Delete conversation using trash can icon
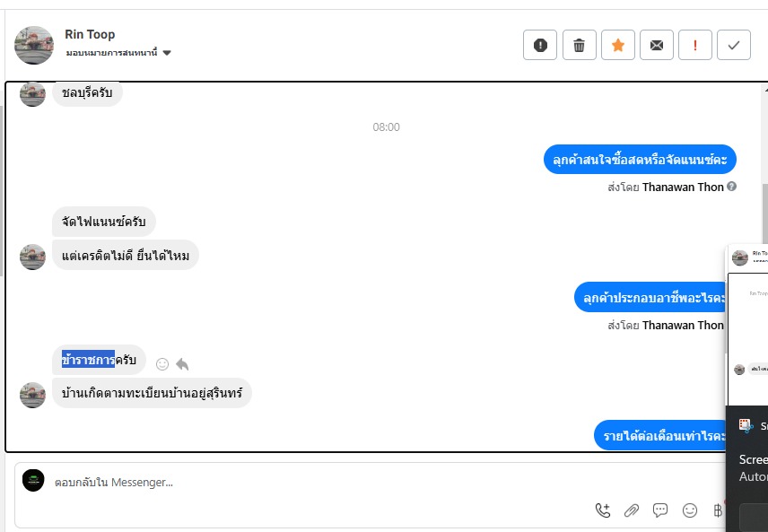Viewport: 768px width, 532px height. point(579,45)
